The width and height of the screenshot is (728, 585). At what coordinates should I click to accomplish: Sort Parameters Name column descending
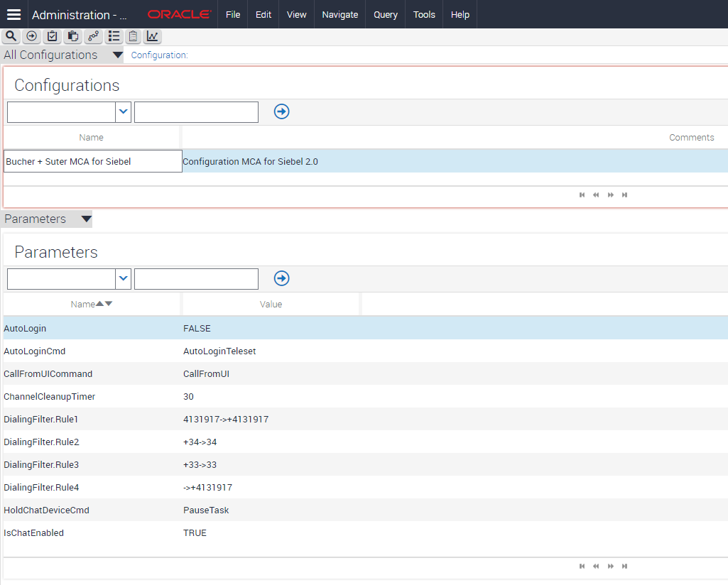coord(109,303)
